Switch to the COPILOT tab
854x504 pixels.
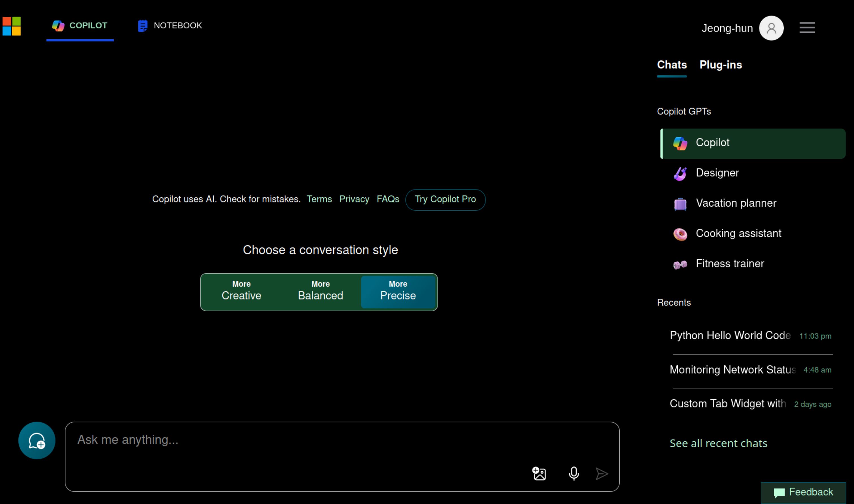[x=80, y=26]
